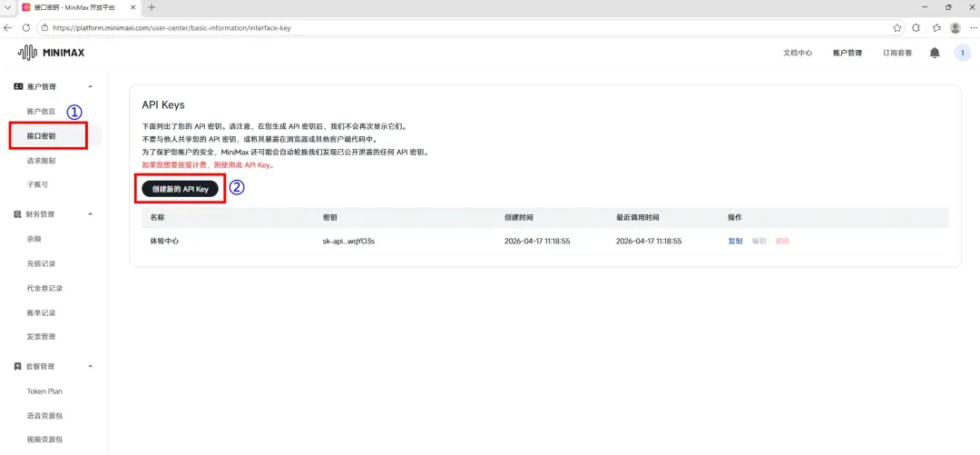Open 账单记录 in the sidebar

pos(41,312)
